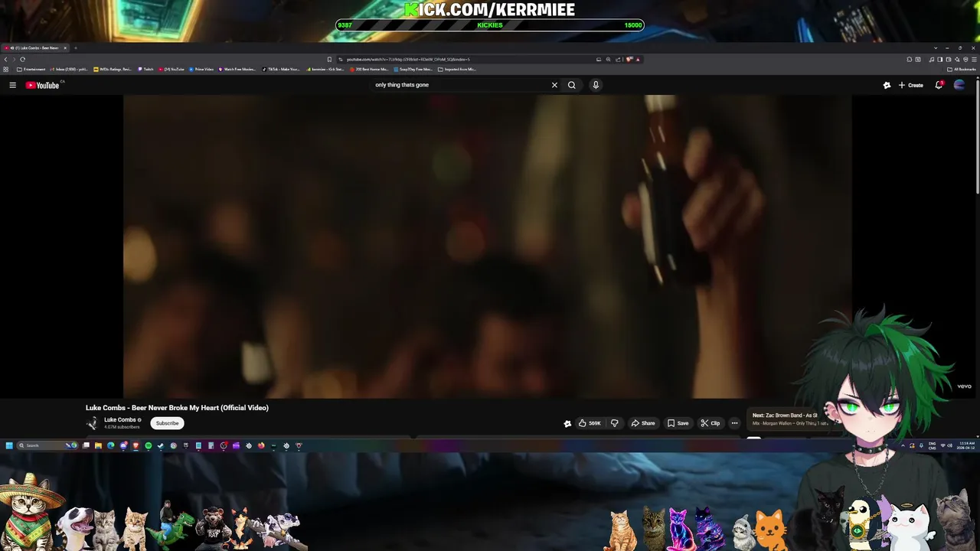The width and height of the screenshot is (980, 551).
Task: Open Brave Rewards triangle icon
Action: click(x=638, y=59)
